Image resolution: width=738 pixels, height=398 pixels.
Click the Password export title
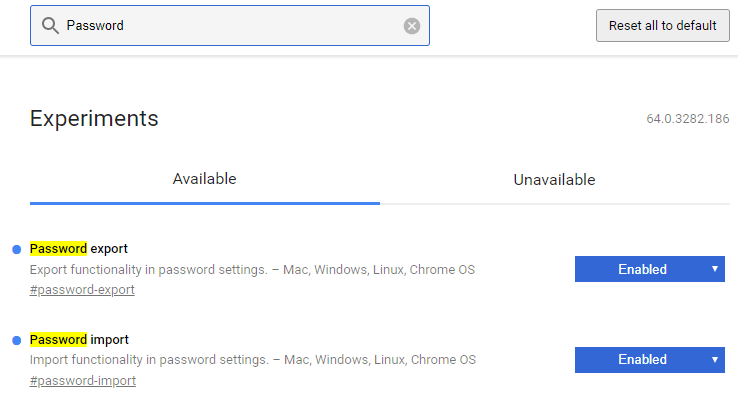pyautogui.click(x=79, y=248)
